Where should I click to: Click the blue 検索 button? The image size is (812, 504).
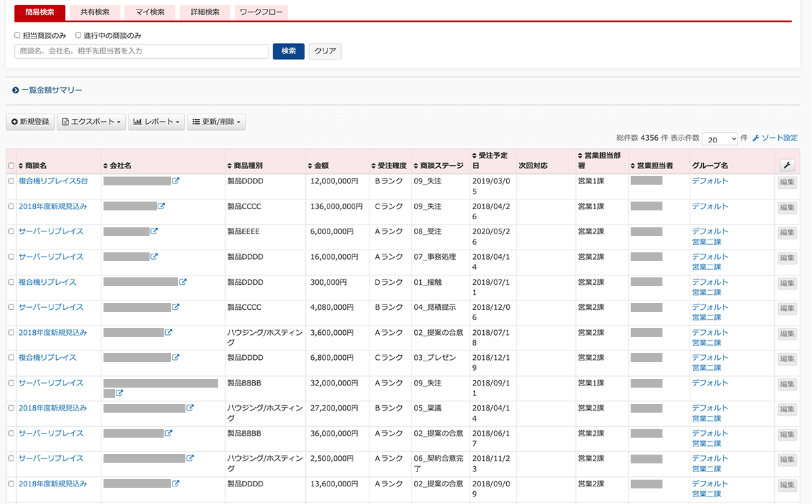[288, 51]
